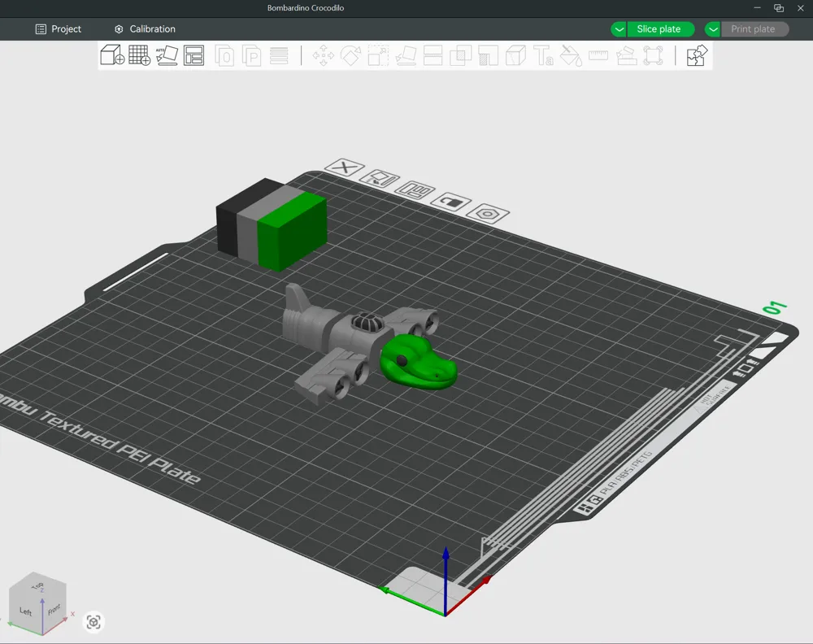Select the Split to objects icon

click(x=224, y=55)
